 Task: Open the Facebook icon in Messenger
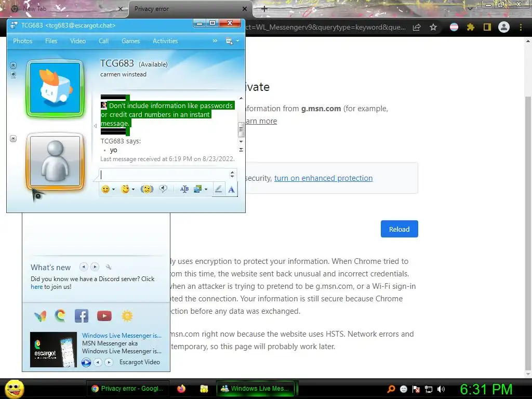point(82,316)
